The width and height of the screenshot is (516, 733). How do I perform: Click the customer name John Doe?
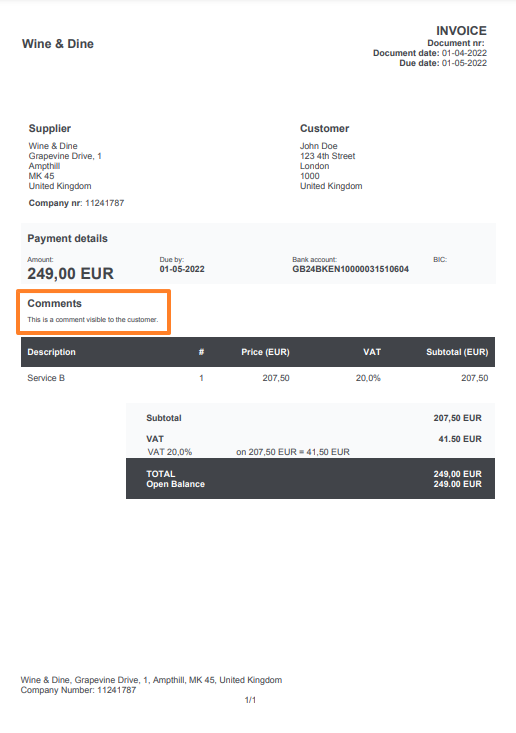click(318, 146)
